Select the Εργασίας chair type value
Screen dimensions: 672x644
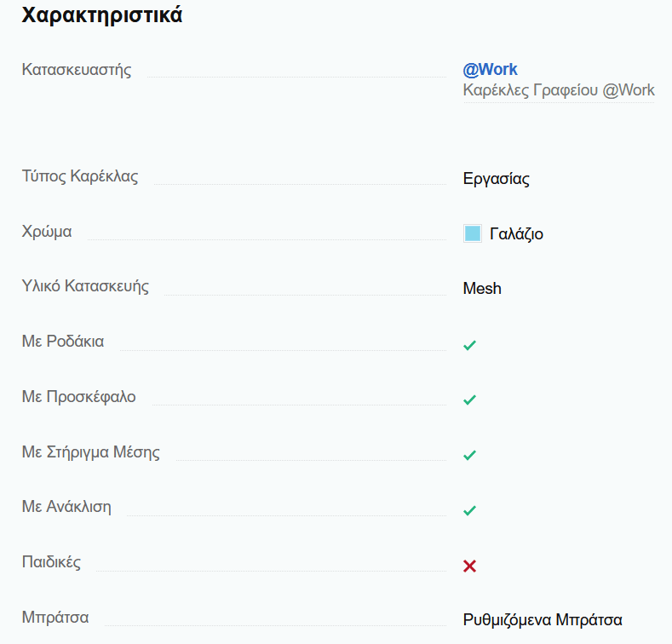pos(497,179)
